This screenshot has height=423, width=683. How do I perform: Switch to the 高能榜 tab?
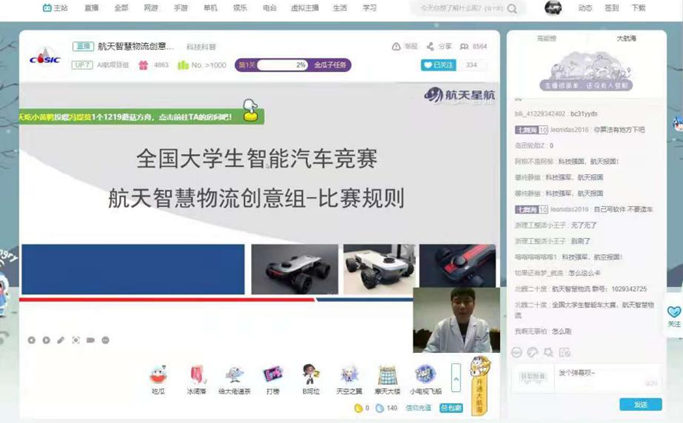[547, 38]
